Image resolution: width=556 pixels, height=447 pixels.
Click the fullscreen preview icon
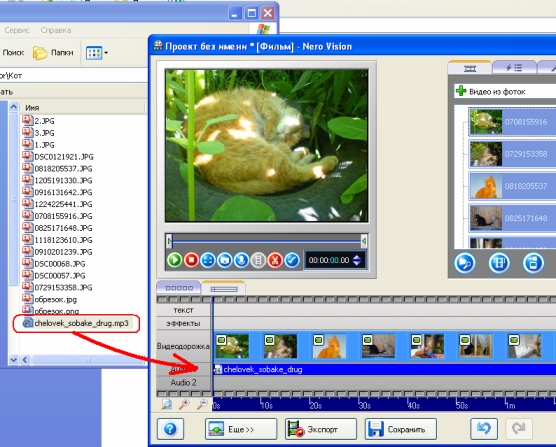[208, 260]
